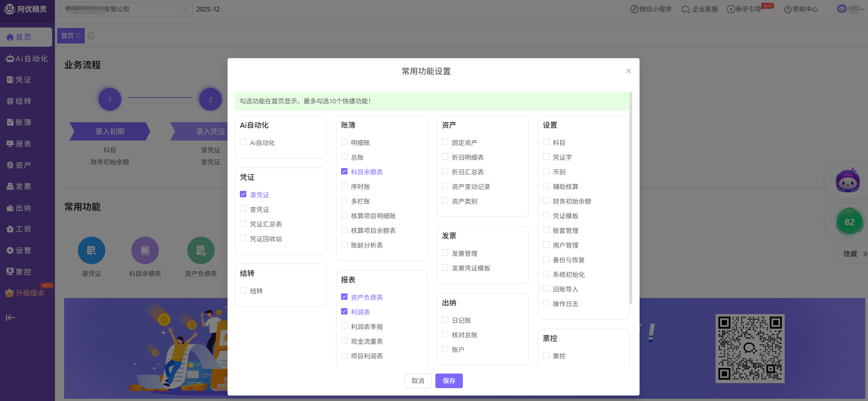Click the green score 82 badge
Screen dimensions: 868x401
coord(849,222)
